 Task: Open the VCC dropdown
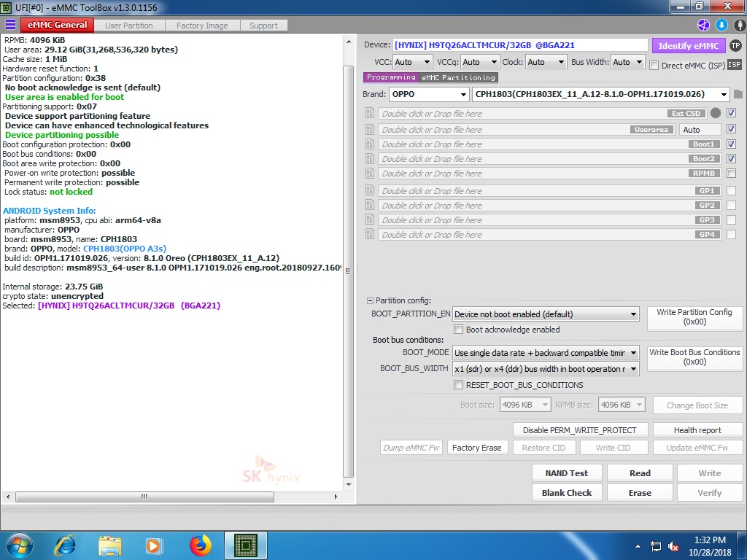[413, 62]
